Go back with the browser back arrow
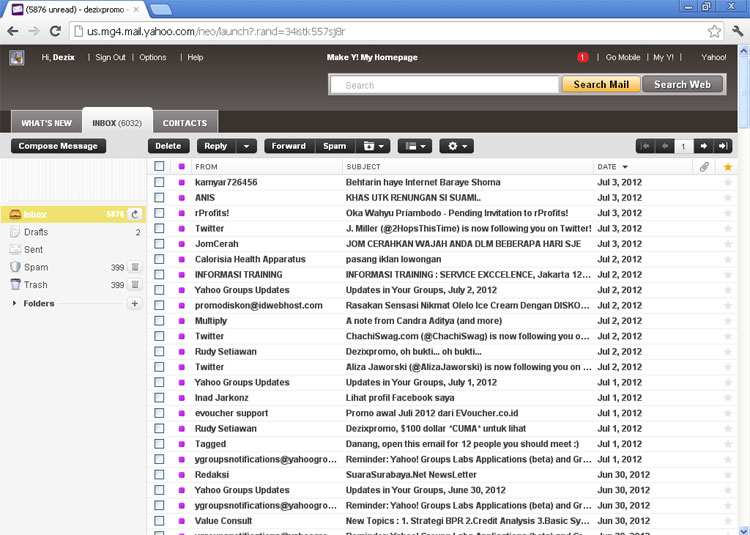Viewport: 750px width, 535px height. coord(13,32)
